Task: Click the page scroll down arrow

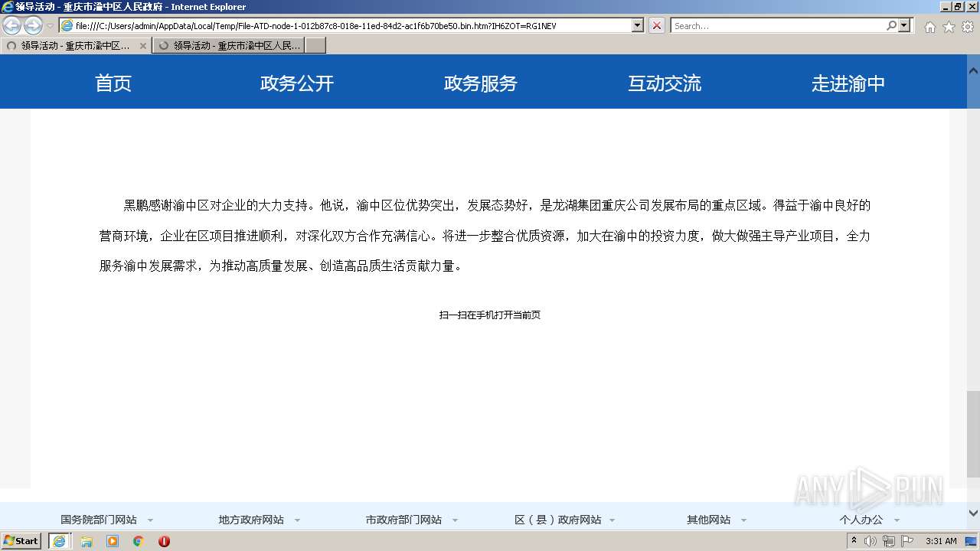Action: click(x=973, y=514)
